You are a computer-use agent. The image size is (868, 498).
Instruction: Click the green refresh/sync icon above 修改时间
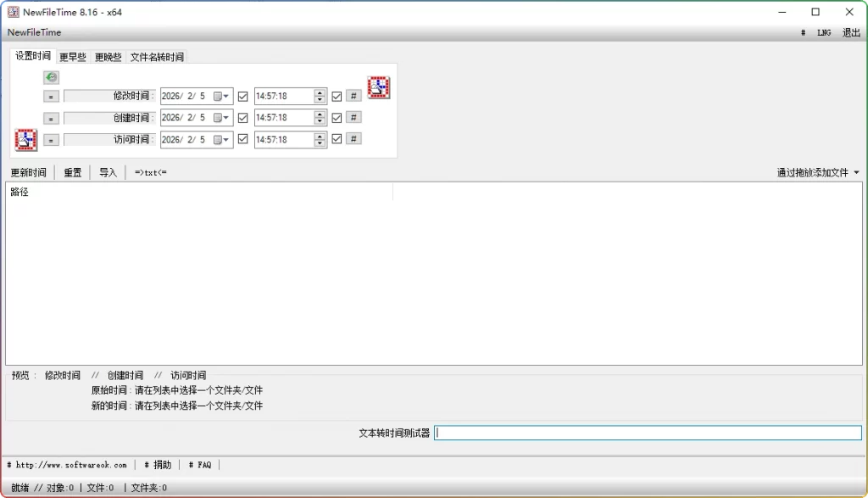click(x=51, y=77)
